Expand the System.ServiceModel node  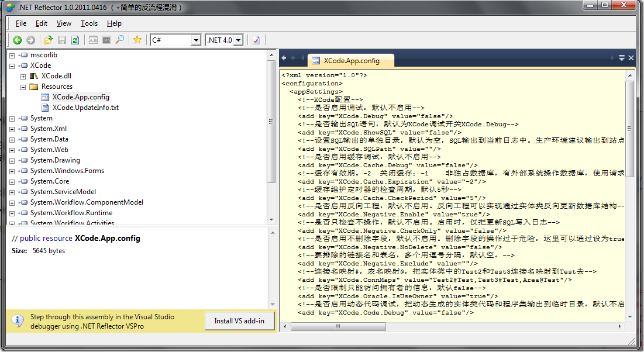(12, 192)
